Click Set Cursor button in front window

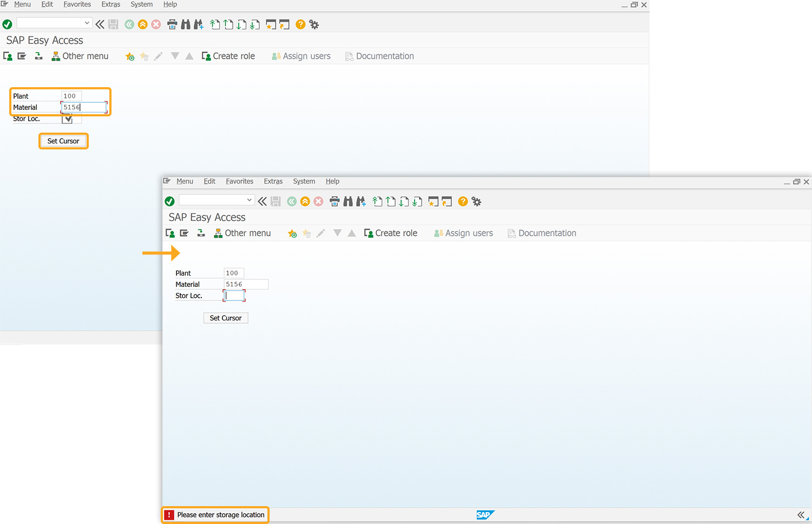tap(226, 318)
